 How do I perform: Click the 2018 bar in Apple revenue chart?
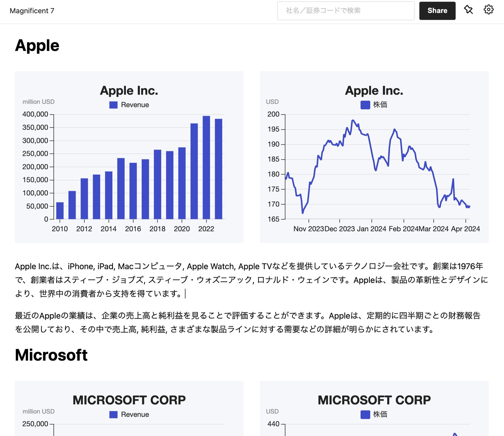[x=157, y=185]
